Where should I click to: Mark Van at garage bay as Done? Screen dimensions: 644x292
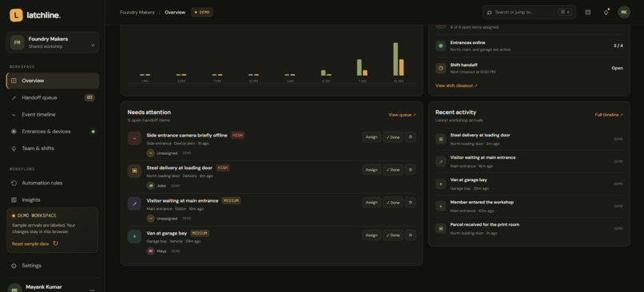[393, 235]
